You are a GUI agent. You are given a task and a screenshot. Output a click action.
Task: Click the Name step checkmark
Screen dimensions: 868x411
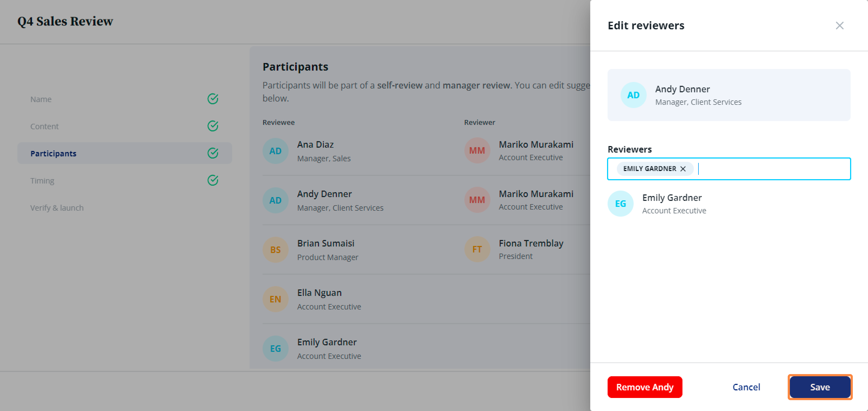coord(213,99)
